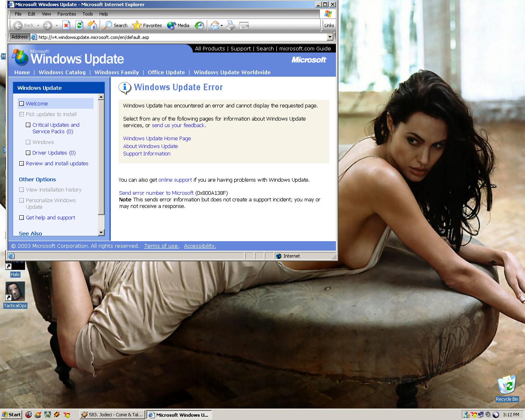
Task: Open the Favorites menu
Action: tap(66, 14)
